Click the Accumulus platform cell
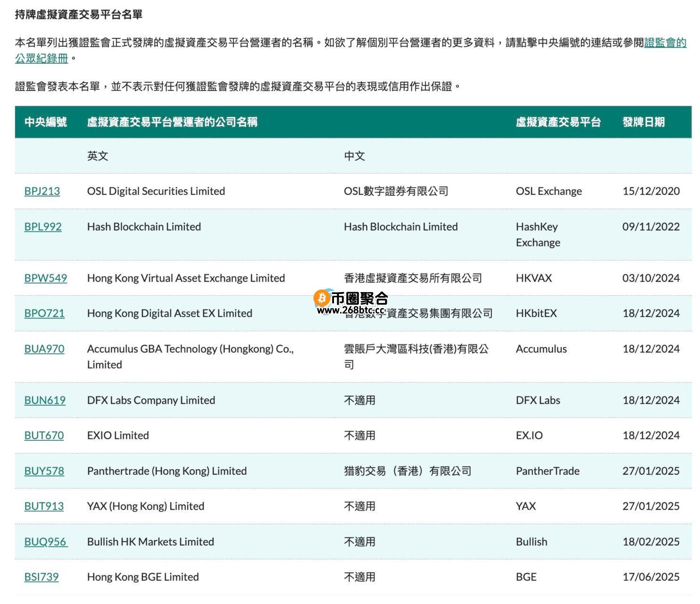This screenshot has width=700, height=604. tap(542, 349)
